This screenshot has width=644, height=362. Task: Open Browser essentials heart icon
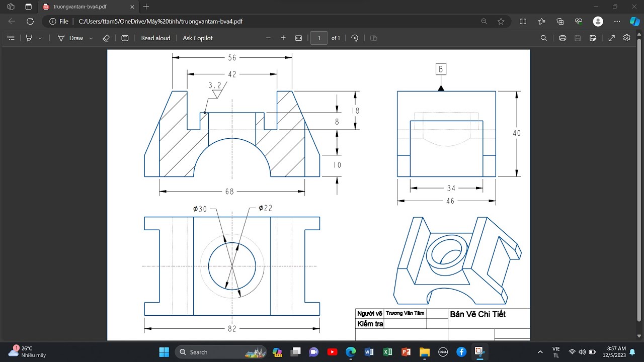coord(579,22)
